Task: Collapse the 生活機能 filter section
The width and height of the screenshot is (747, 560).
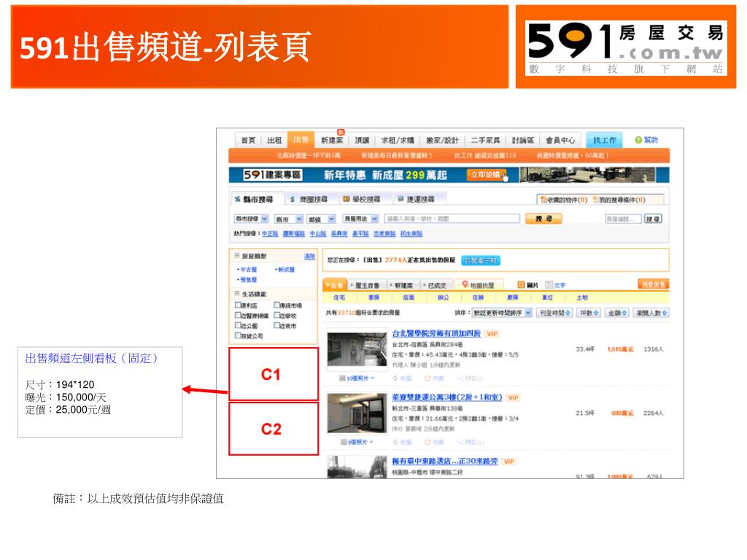Action: (237, 294)
